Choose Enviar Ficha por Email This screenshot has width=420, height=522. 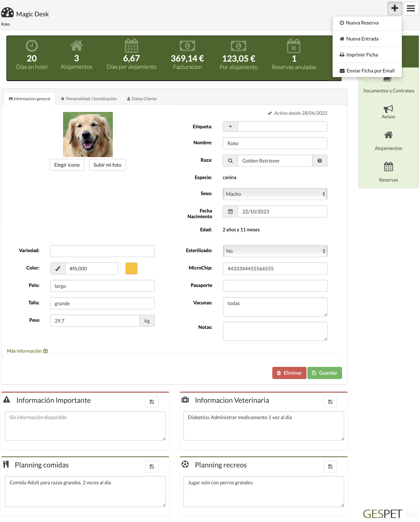click(367, 71)
